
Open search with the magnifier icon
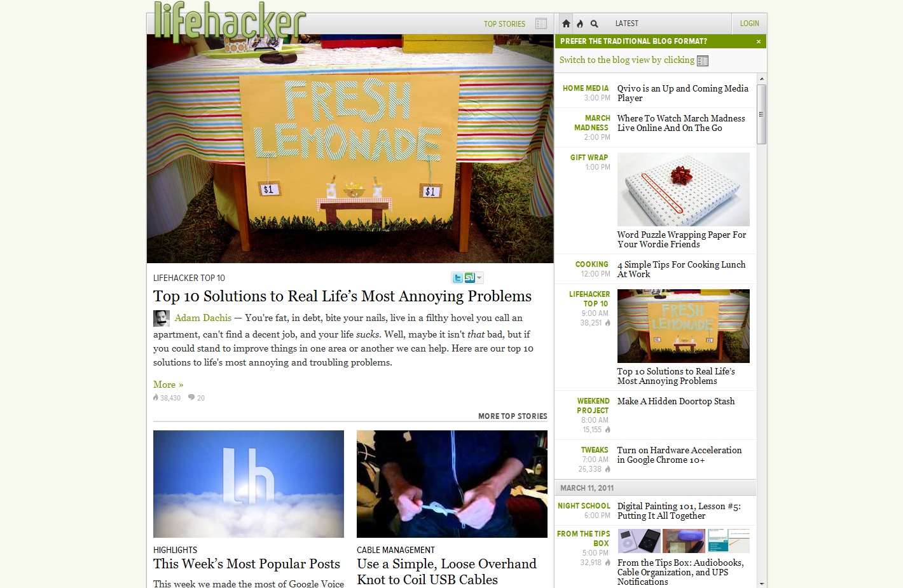tap(594, 24)
